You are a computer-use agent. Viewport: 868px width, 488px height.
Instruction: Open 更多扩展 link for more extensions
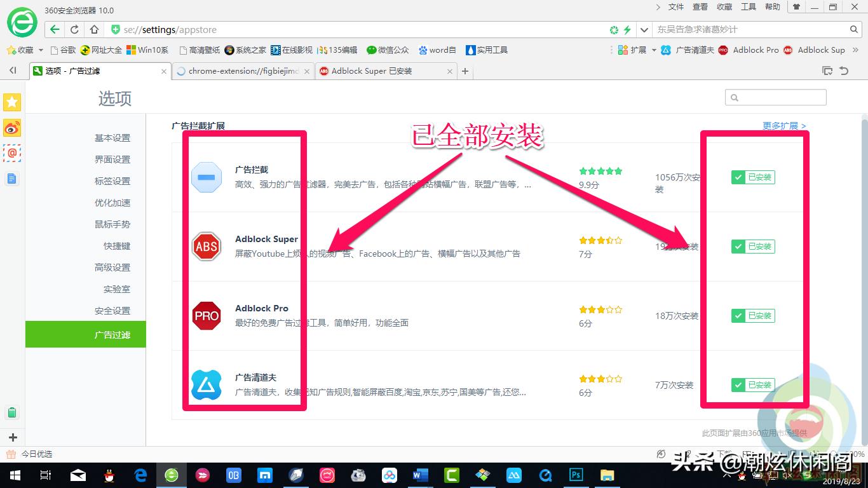click(780, 126)
